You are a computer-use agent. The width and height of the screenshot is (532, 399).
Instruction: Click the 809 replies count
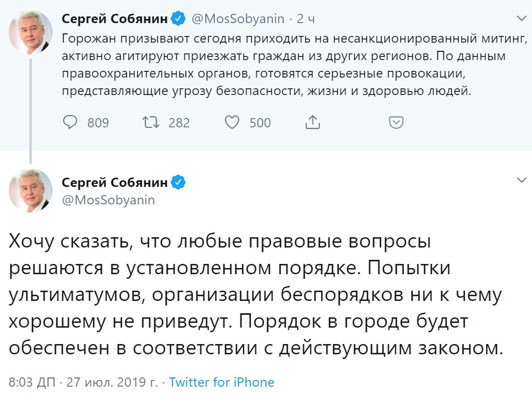pyautogui.click(x=98, y=123)
